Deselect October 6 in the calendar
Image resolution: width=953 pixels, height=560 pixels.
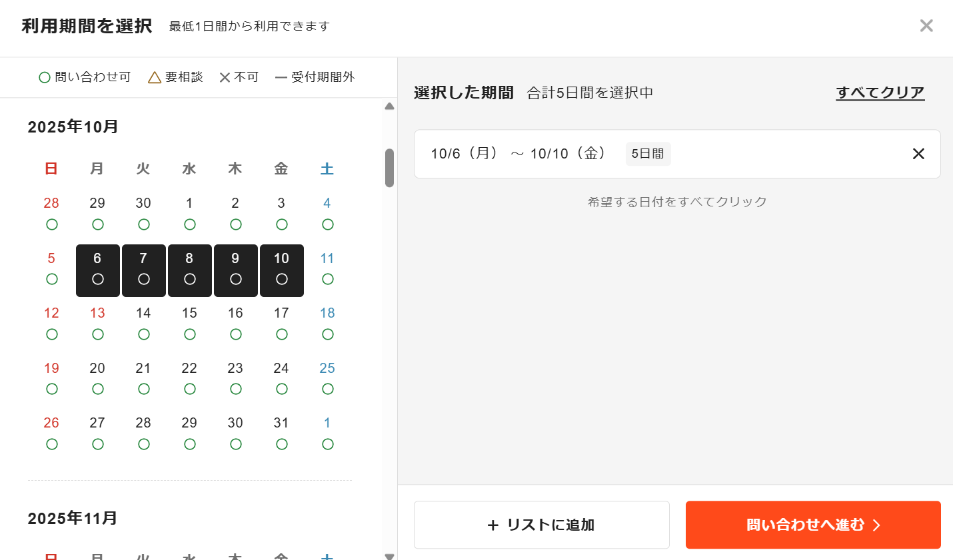pos(98,270)
